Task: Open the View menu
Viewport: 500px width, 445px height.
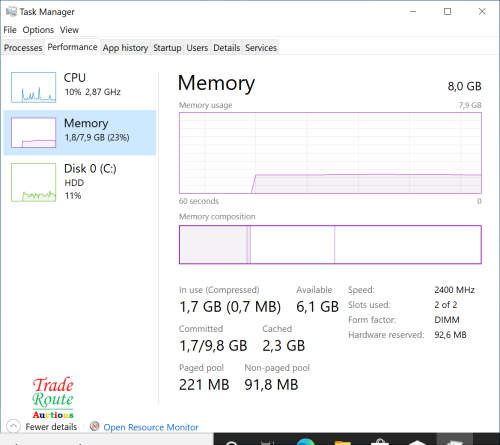Action: 69,30
